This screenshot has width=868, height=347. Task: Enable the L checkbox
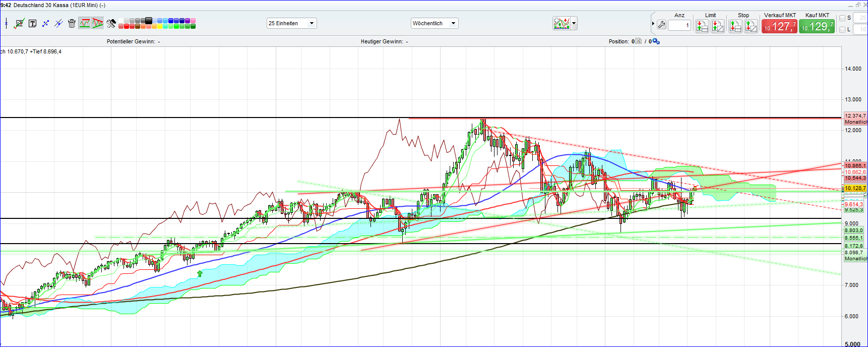[842, 30]
